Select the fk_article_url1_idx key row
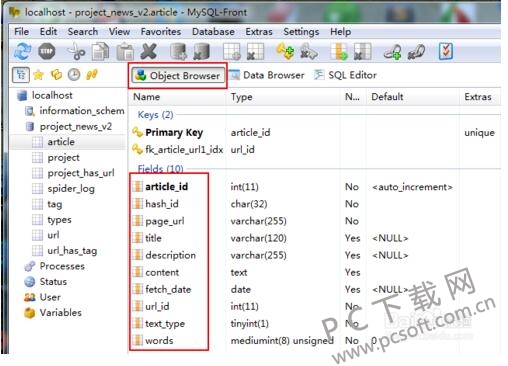Viewport: 508px width, 366px height. point(314,150)
